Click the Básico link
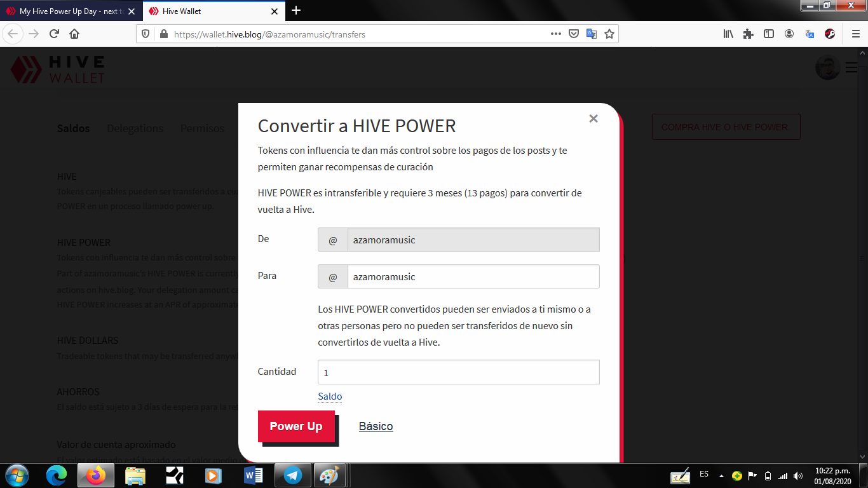868x488 pixels. click(x=376, y=426)
